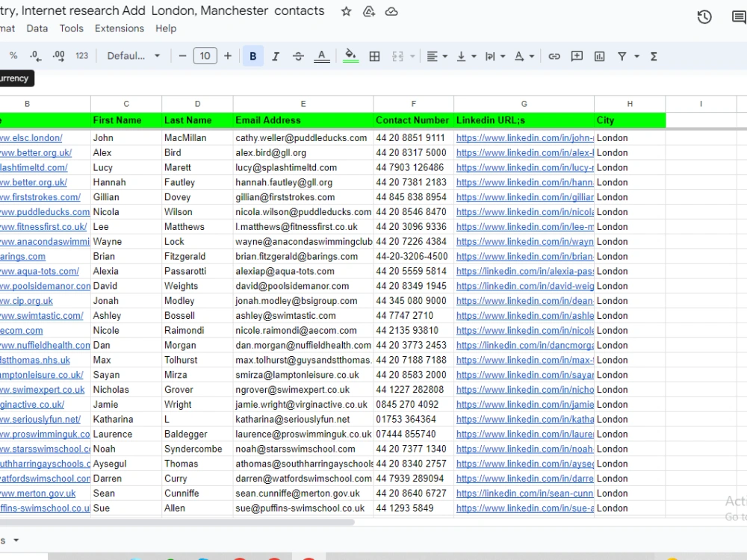This screenshot has height=560, width=747.
Task: Open John MacMillan's LinkedIn URL
Action: click(x=524, y=137)
